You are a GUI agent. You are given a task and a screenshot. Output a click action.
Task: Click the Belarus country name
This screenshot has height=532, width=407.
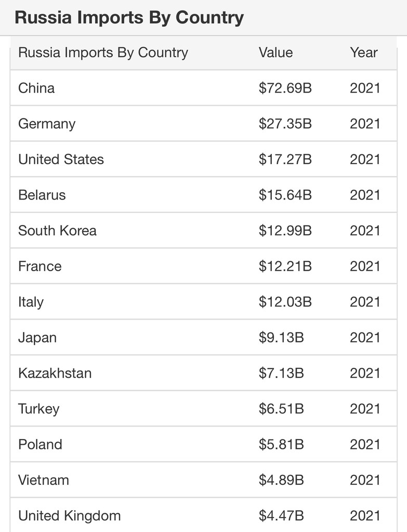[x=42, y=195]
